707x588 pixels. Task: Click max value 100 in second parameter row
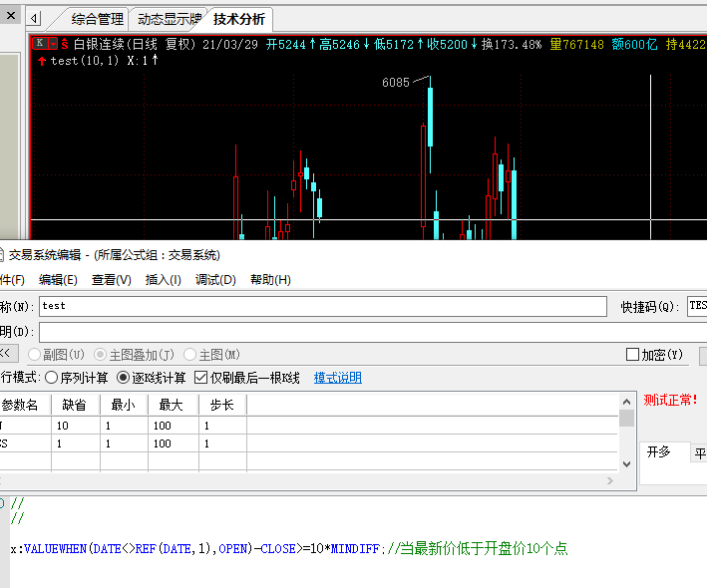(x=174, y=443)
